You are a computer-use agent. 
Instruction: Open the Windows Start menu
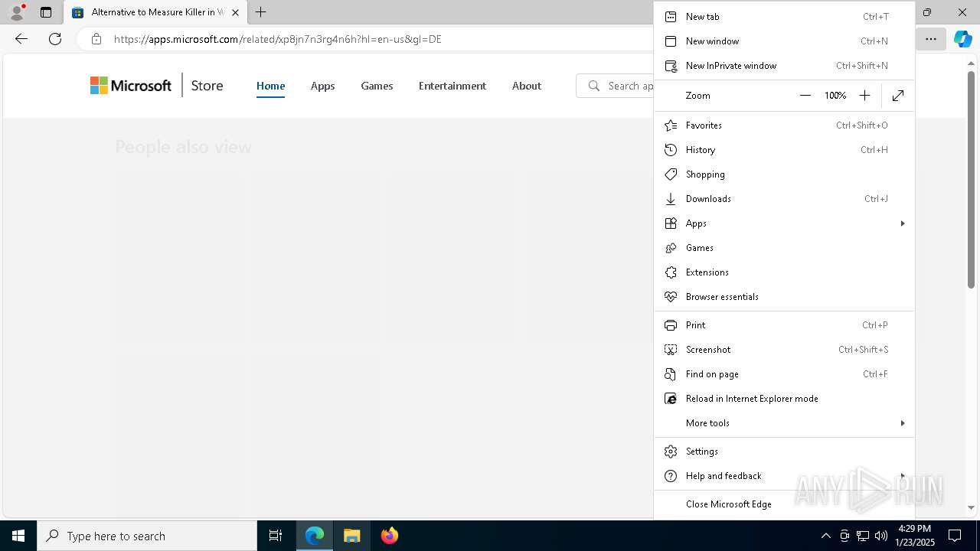18,536
